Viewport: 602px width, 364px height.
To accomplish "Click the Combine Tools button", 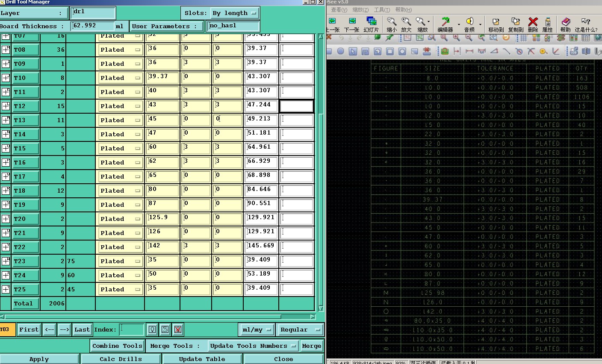I will (117, 346).
